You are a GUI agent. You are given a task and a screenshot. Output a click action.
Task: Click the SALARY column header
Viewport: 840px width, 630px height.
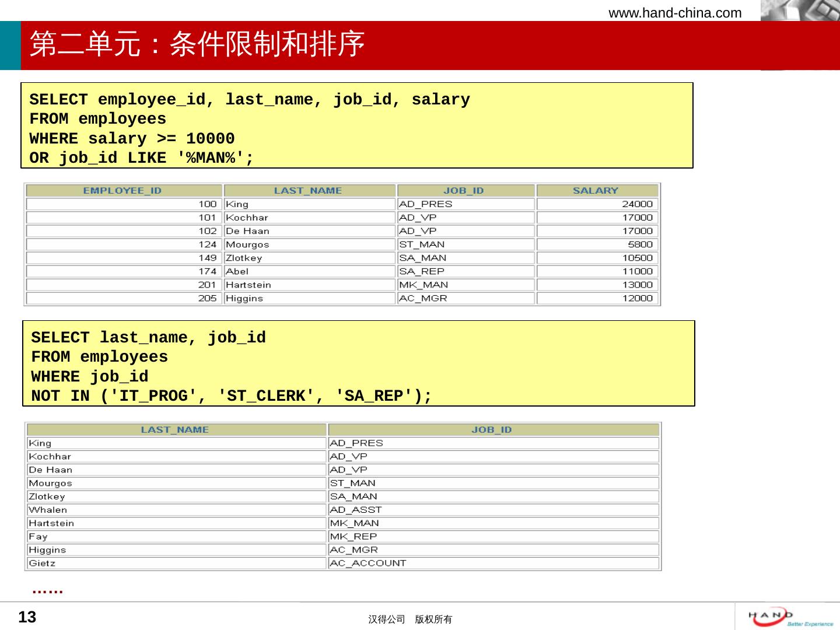(x=597, y=191)
